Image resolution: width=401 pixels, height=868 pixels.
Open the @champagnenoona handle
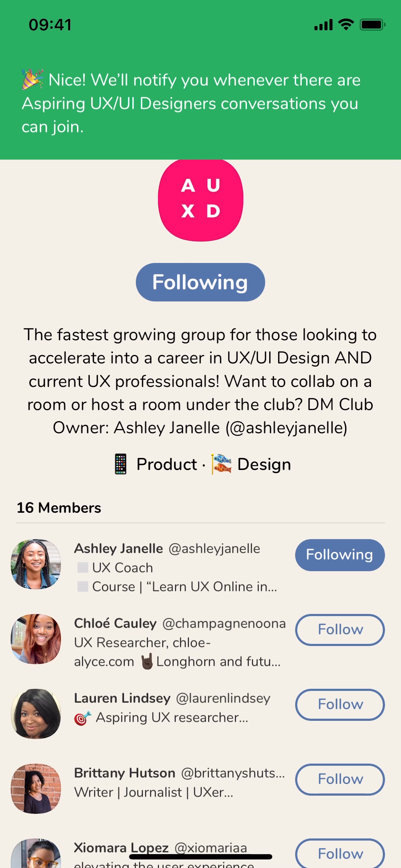coord(224,623)
